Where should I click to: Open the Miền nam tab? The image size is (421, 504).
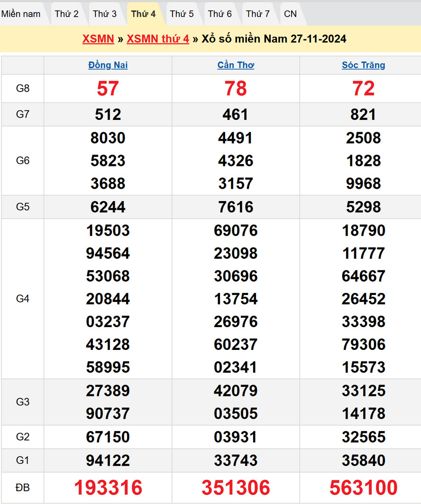[21, 14]
